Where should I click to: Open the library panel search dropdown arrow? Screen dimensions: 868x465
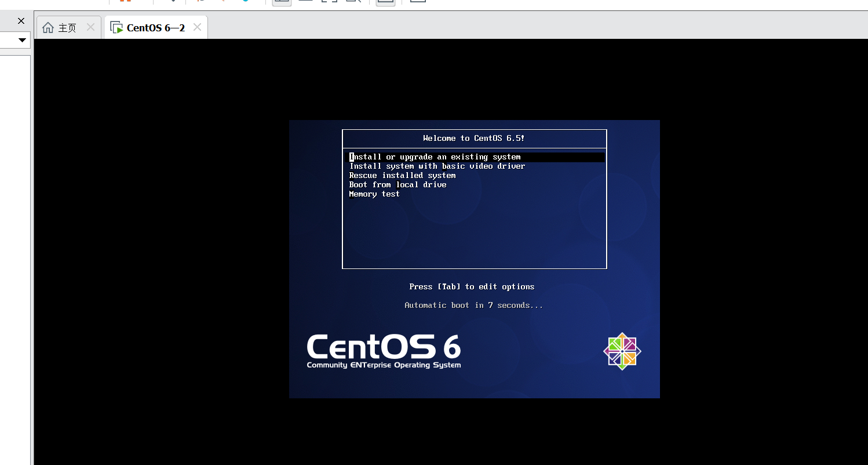point(22,40)
